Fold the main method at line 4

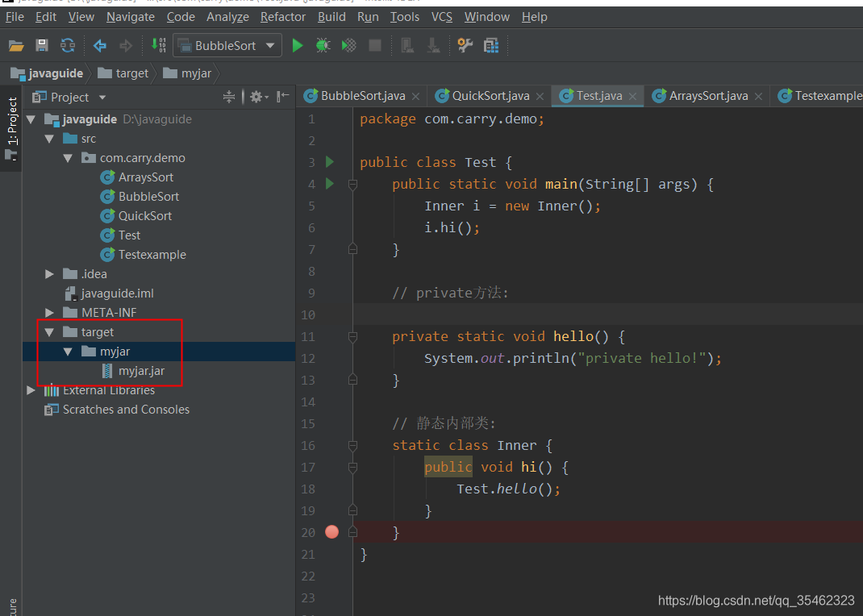(352, 185)
